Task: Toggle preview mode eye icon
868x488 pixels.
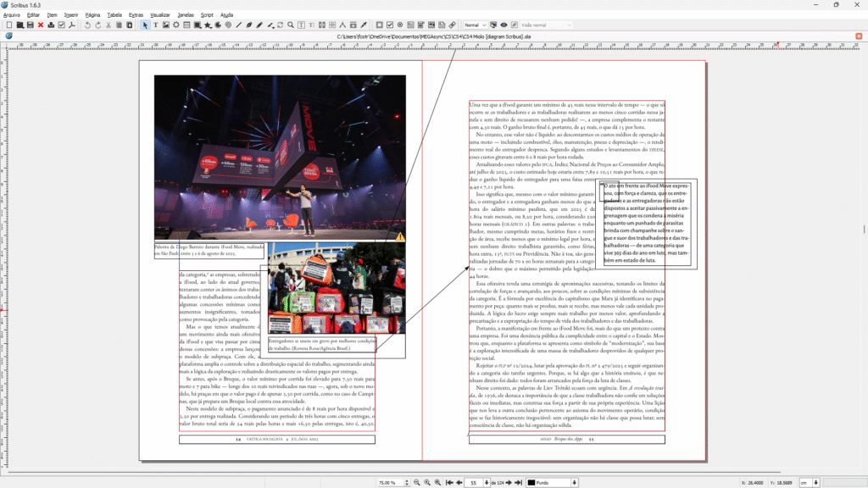Action: pos(504,25)
